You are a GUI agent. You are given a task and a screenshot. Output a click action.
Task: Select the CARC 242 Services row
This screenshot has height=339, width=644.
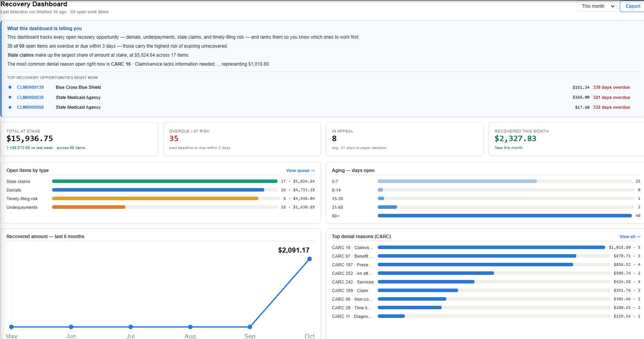tap(486, 282)
